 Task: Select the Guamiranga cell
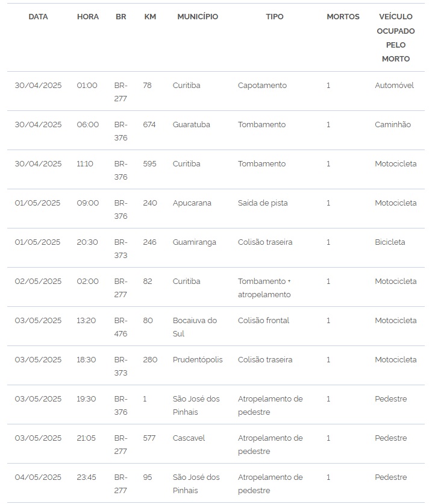pos(194,242)
